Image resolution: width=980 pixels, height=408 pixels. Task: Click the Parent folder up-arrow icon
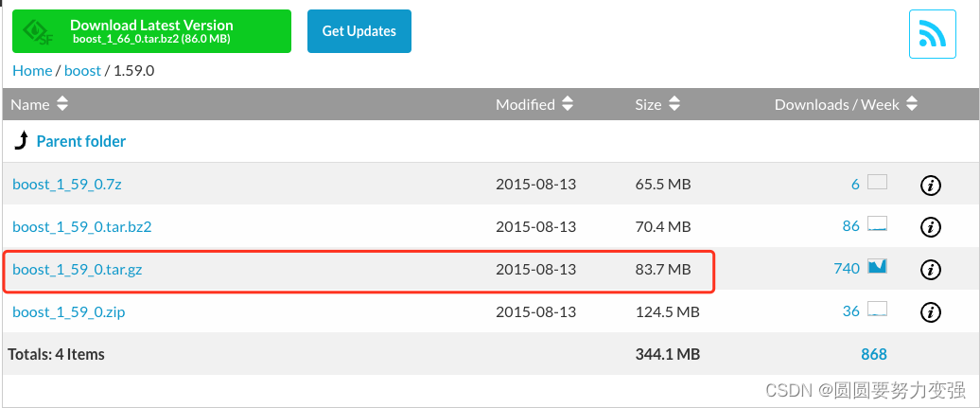[21, 141]
